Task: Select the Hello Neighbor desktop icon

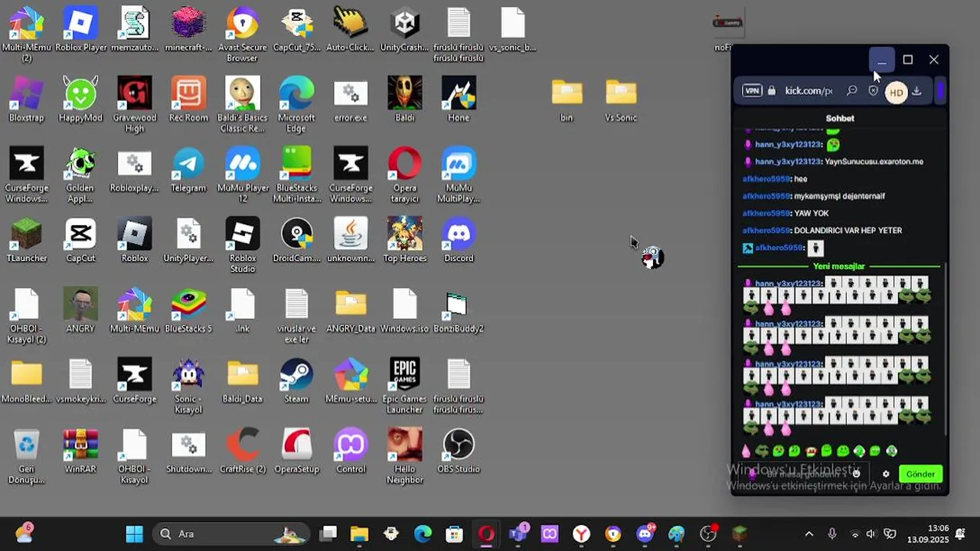Action: pyautogui.click(x=405, y=457)
